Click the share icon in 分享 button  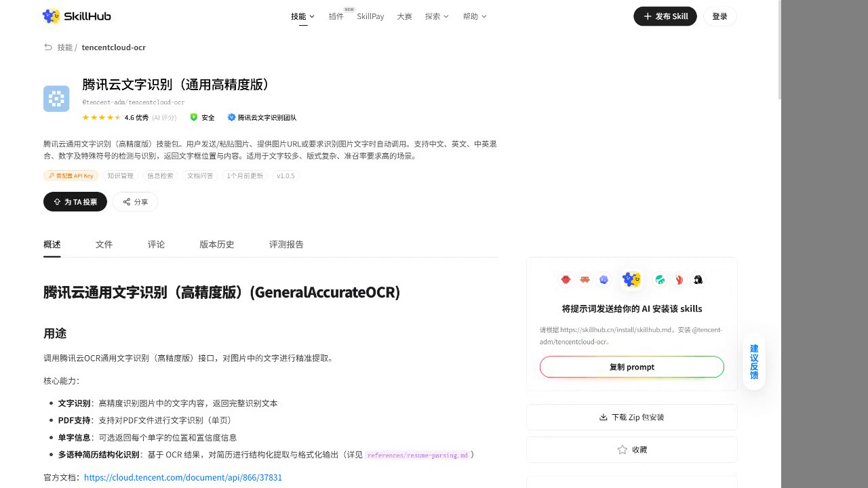point(127,202)
